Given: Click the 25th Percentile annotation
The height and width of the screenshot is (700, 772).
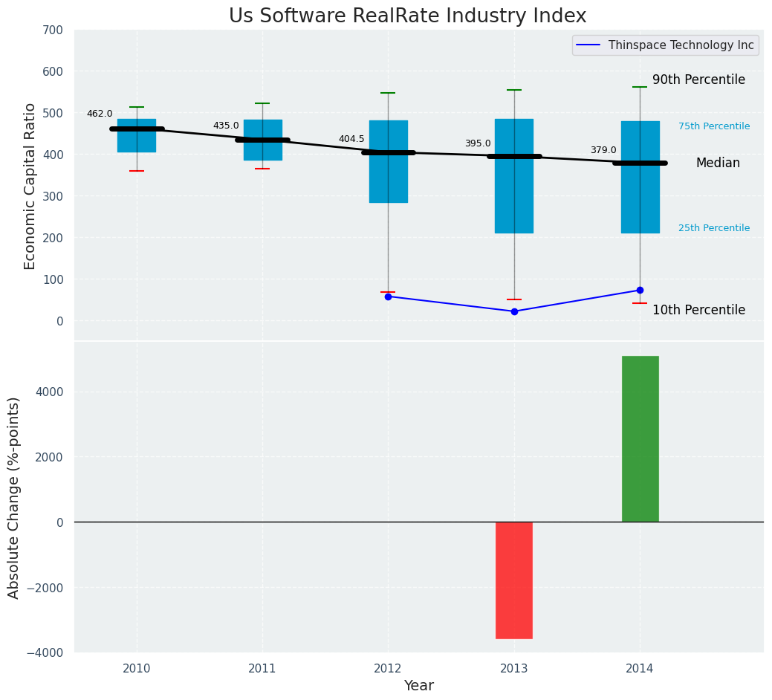Looking at the screenshot, I should pos(714,228).
